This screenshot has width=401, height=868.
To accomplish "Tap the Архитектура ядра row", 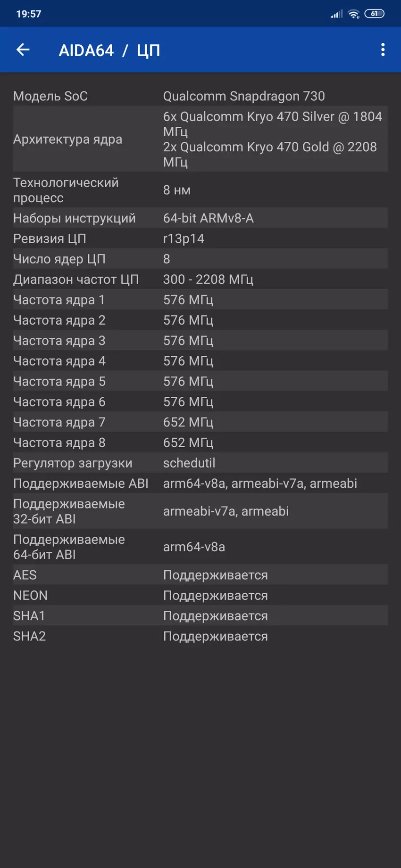I will click(200, 139).
